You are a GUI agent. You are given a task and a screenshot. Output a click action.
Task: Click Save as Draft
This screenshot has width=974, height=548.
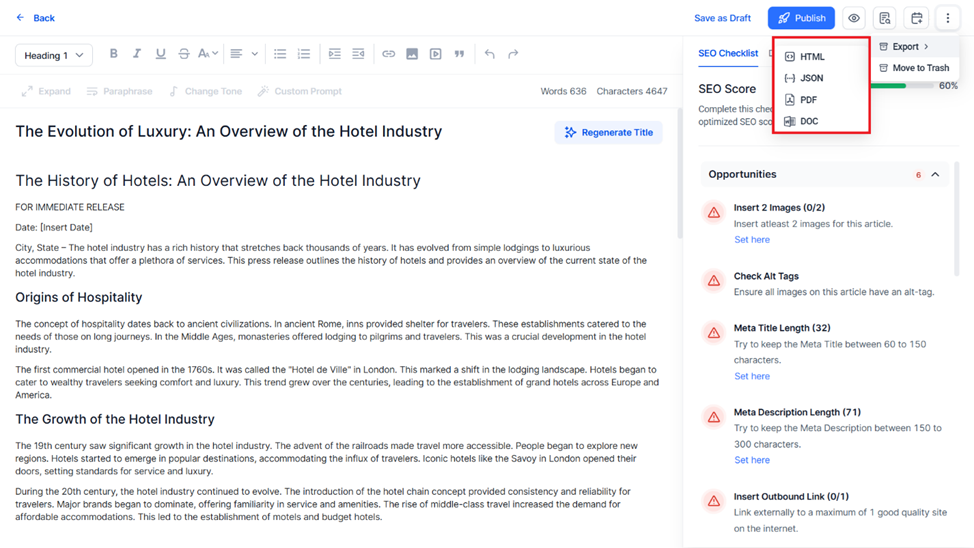pos(722,18)
